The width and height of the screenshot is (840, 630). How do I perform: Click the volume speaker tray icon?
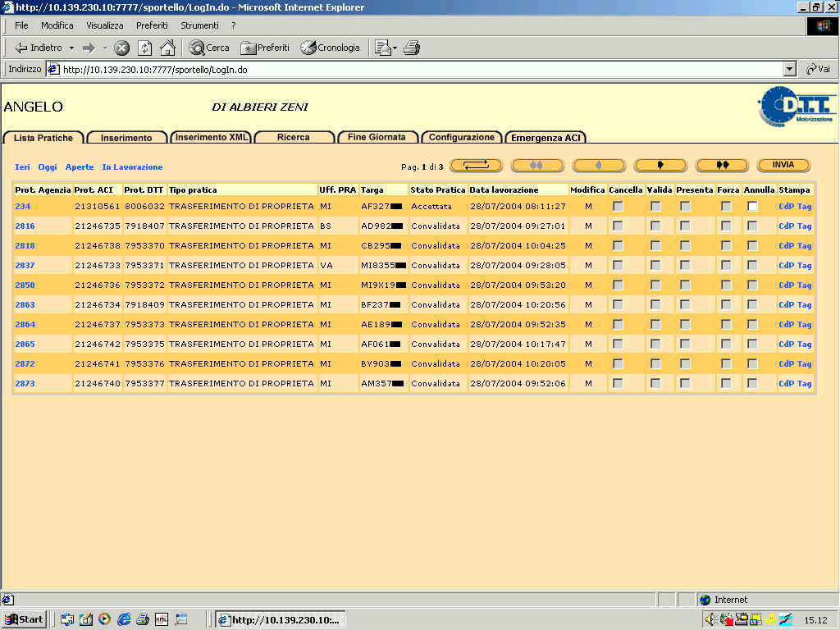tap(710, 620)
